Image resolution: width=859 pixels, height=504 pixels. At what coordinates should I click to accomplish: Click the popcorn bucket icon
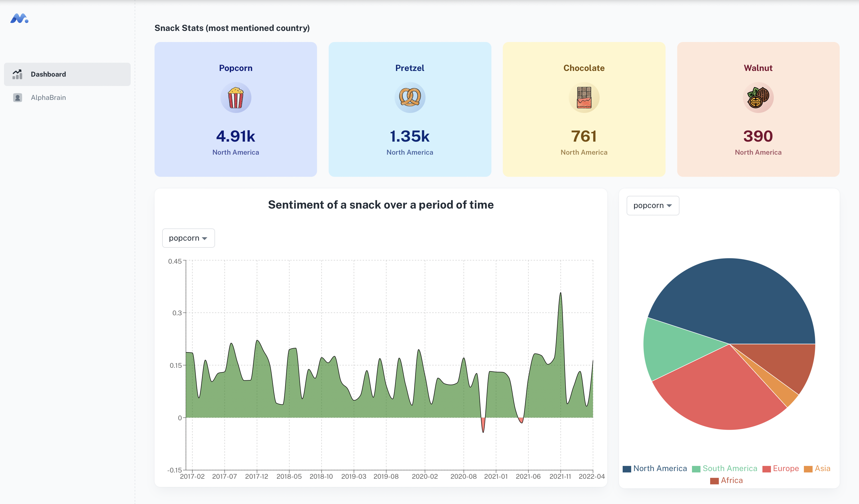pos(235,98)
